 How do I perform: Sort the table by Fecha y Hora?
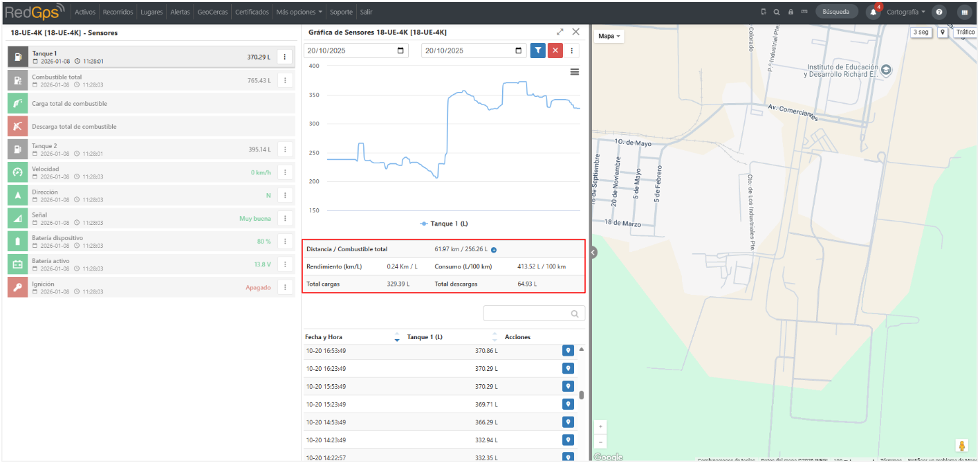(x=352, y=337)
